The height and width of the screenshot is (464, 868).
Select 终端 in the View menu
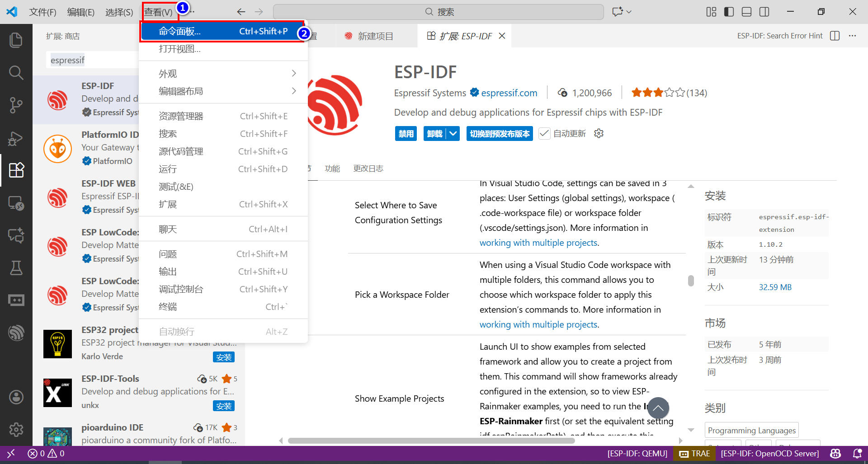(x=223, y=307)
